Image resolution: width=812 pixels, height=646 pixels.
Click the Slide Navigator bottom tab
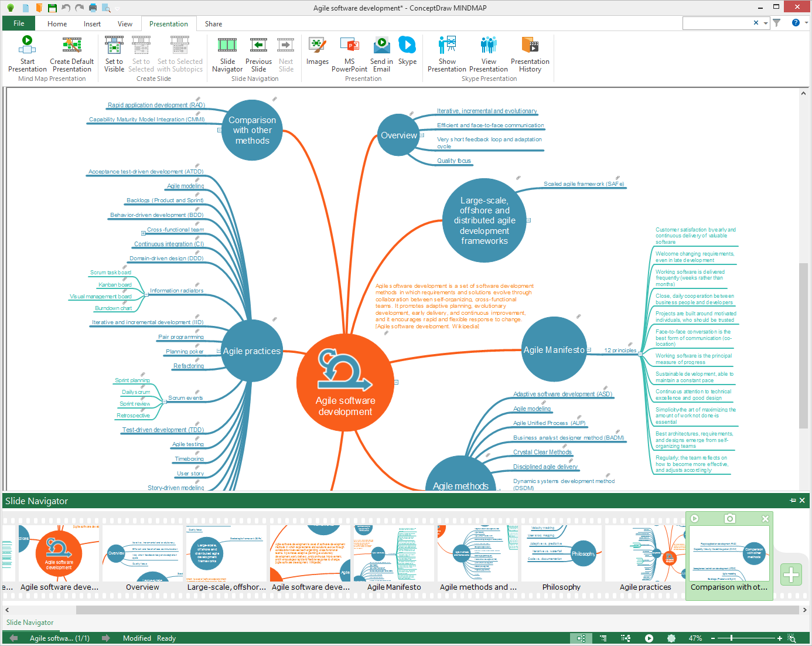30,623
